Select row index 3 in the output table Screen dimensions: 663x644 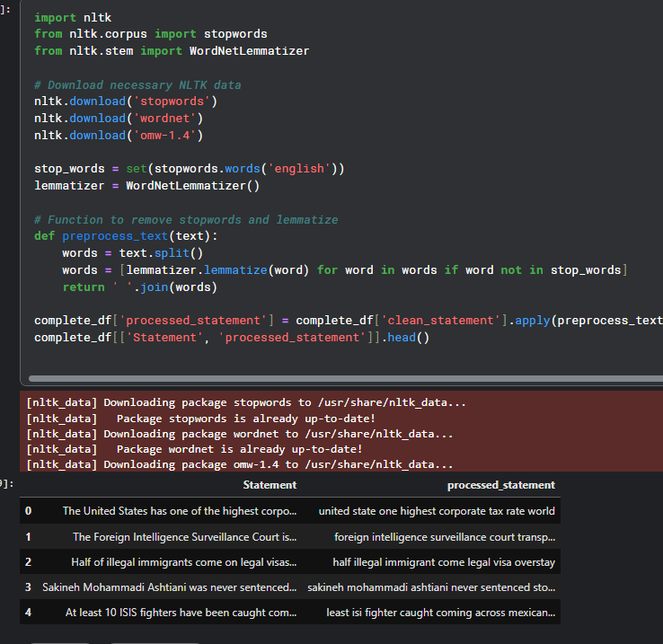point(28,587)
